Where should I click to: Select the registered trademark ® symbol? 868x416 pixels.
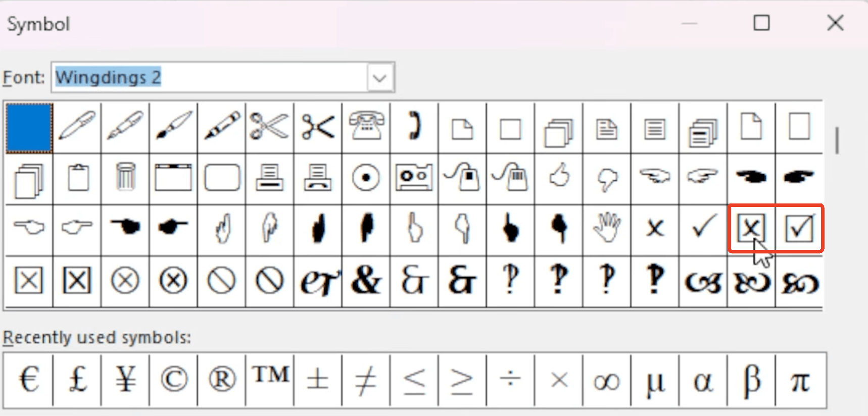pyautogui.click(x=222, y=380)
